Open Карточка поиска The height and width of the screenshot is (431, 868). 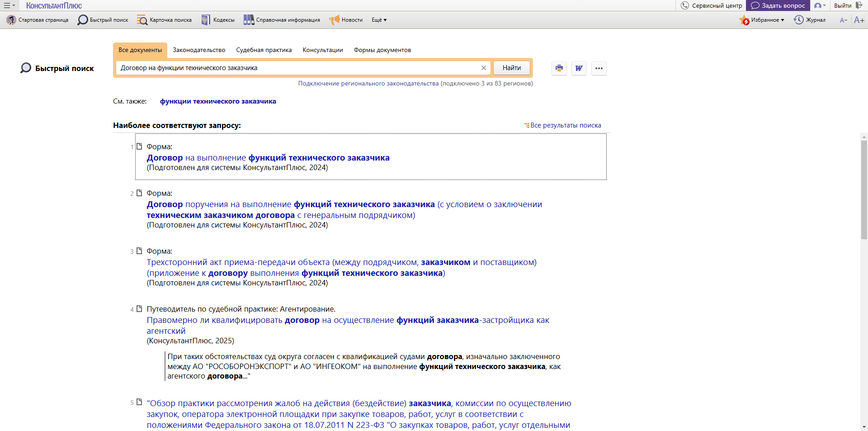[165, 20]
